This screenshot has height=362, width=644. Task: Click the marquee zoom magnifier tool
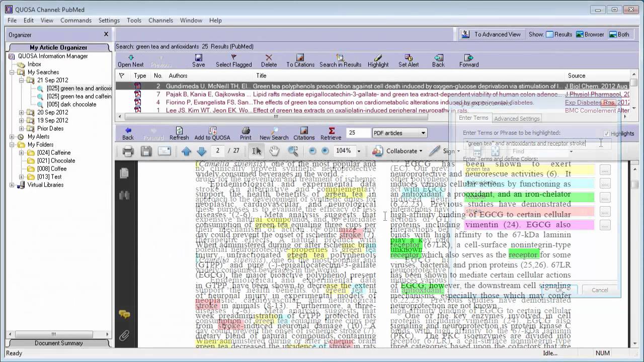(x=293, y=151)
